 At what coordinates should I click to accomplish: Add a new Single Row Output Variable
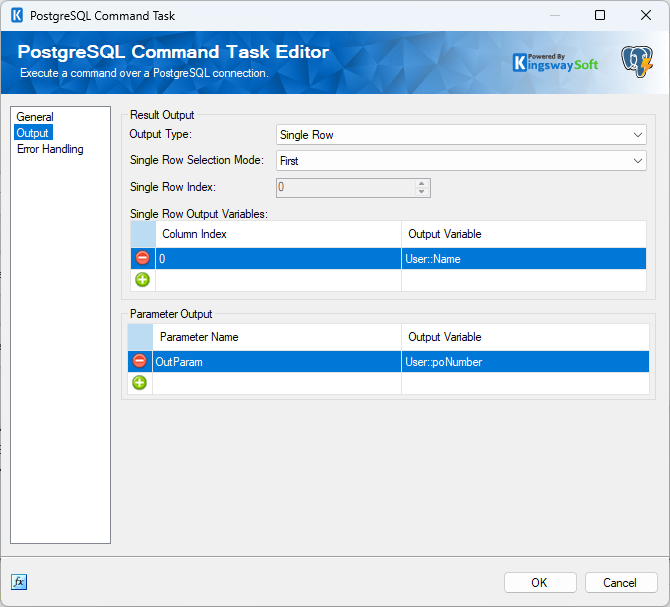tap(142, 280)
